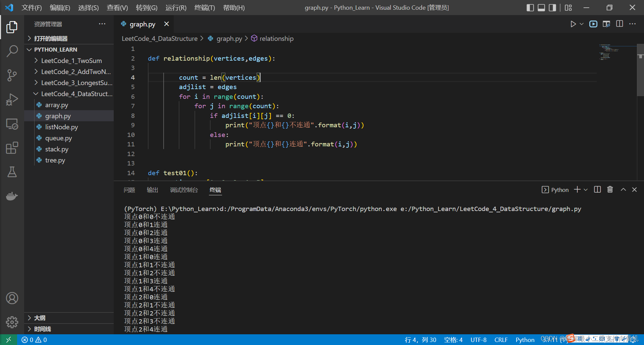644x345 pixels.
Task: Open explorer views and more actions ellipsis
Action: [x=102, y=24]
